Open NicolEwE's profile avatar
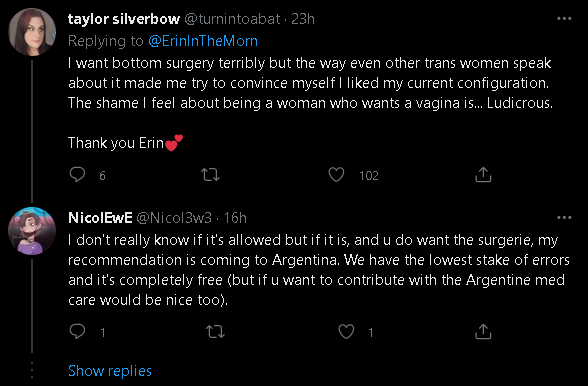 pyautogui.click(x=32, y=231)
